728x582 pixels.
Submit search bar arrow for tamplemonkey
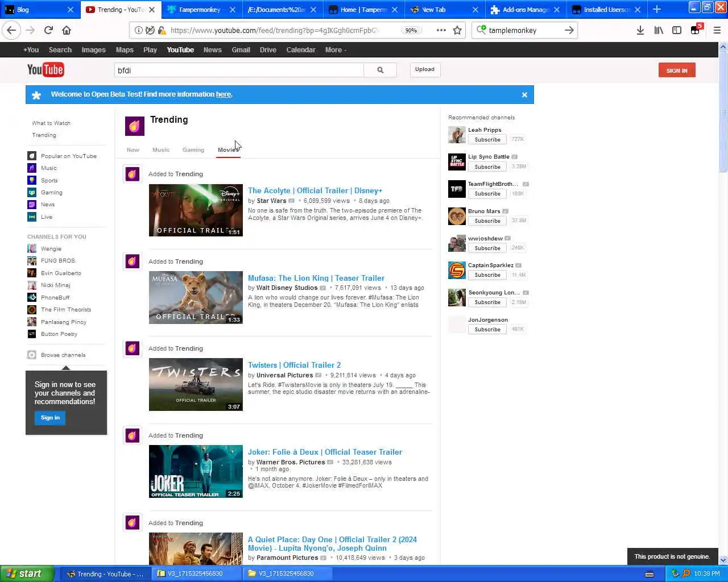(569, 30)
